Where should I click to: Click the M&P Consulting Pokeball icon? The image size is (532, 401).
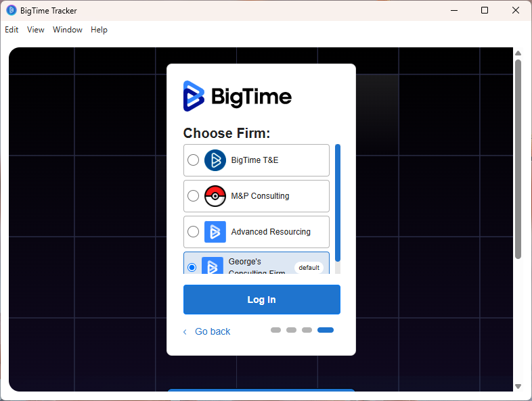pyautogui.click(x=215, y=196)
